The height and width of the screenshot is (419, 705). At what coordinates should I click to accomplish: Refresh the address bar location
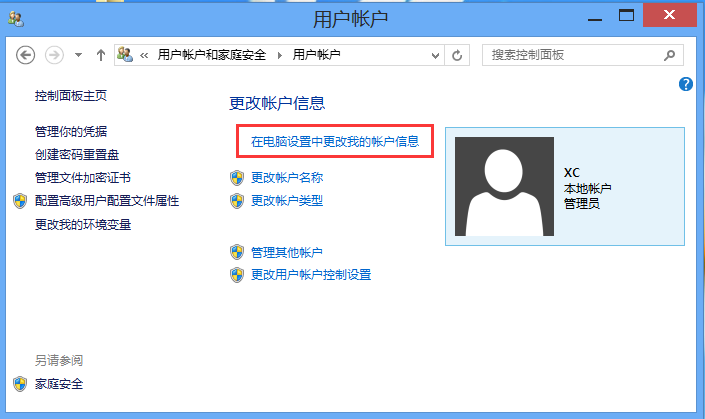point(457,55)
